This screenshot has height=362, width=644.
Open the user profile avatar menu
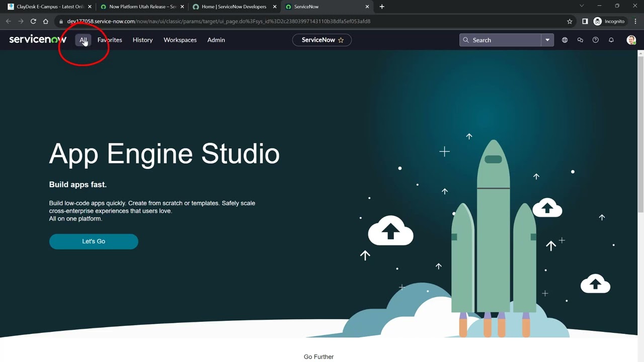click(x=631, y=40)
